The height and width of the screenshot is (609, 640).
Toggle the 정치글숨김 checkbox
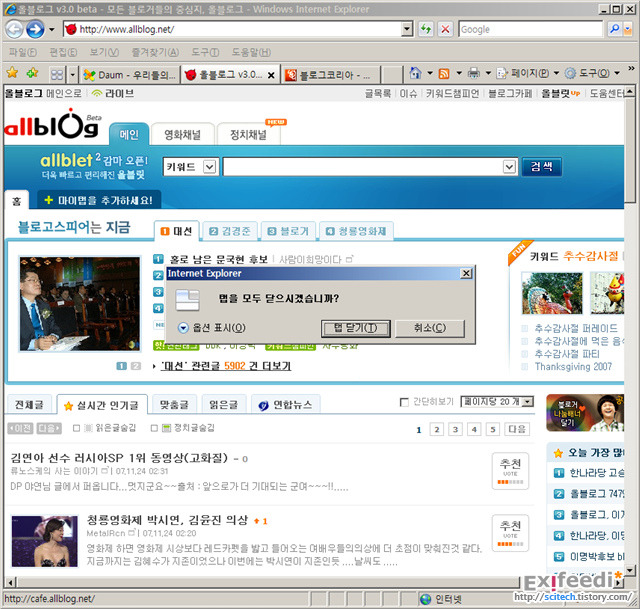point(154,428)
